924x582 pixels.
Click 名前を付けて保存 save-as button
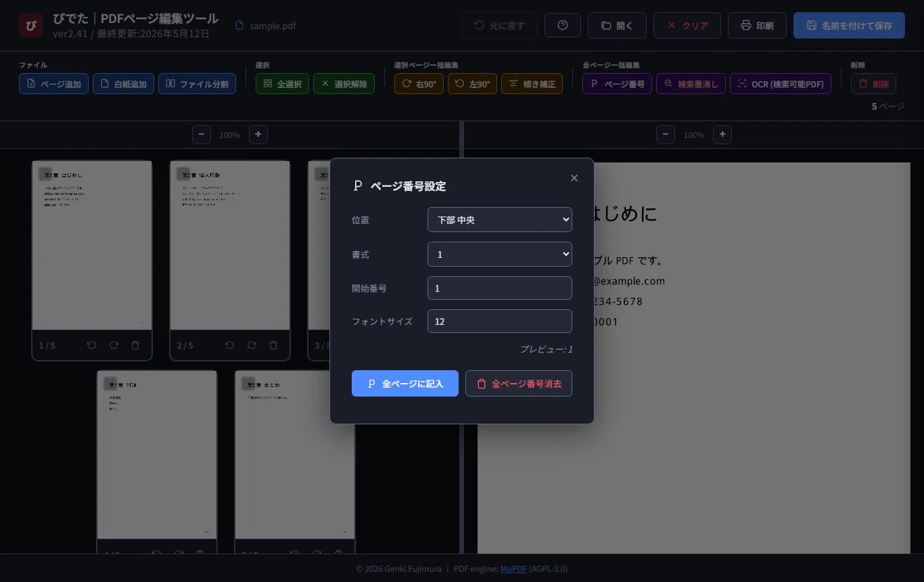tap(849, 25)
